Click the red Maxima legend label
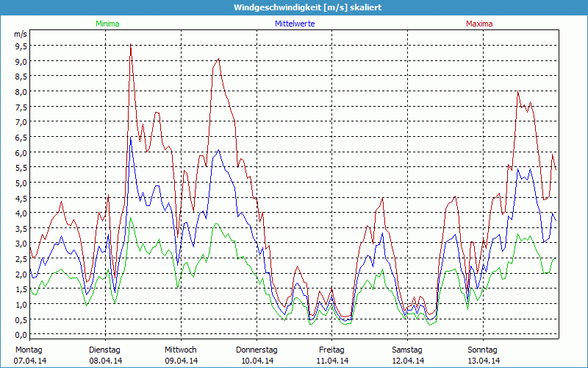This screenshot has width=588, height=368. (x=479, y=24)
